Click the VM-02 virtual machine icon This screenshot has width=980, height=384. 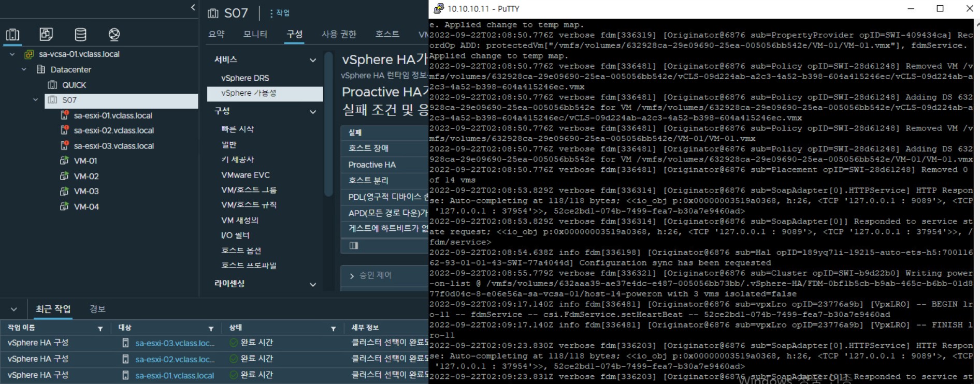point(64,176)
